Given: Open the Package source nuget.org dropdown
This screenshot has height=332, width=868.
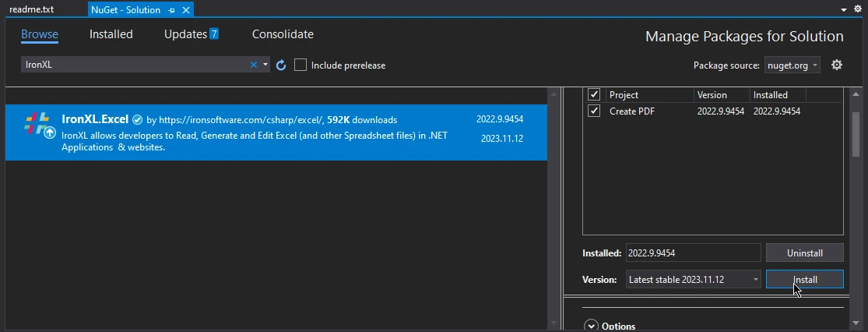Looking at the screenshot, I should tap(792, 65).
